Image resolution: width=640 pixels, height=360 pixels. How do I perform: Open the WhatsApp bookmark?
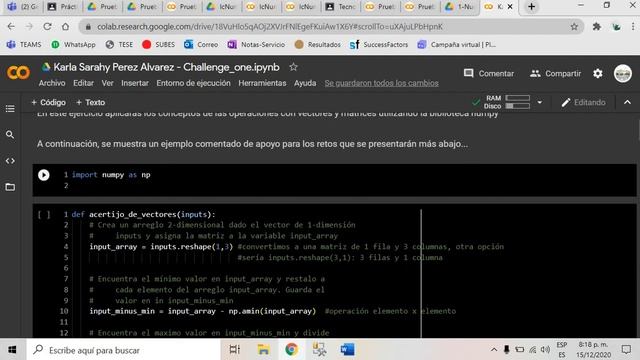pos(73,44)
